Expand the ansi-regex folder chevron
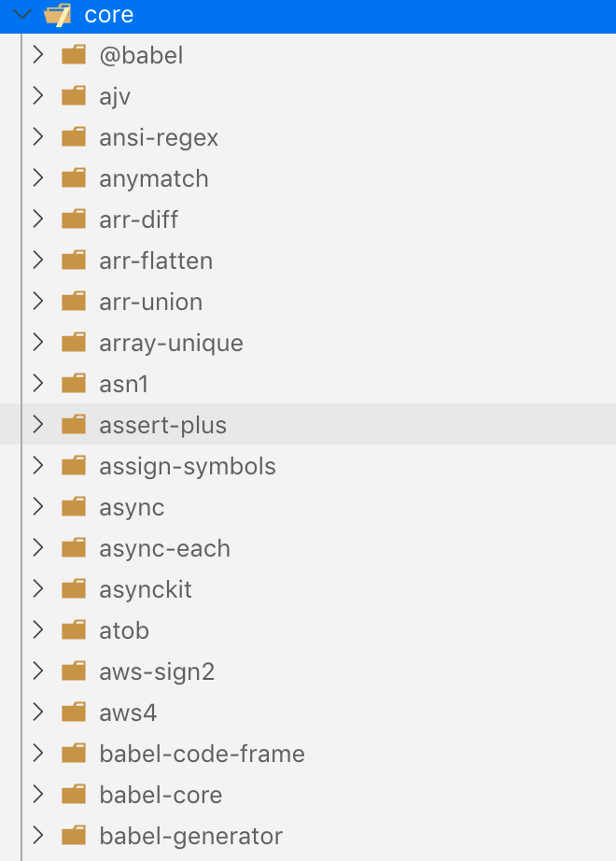 37,136
